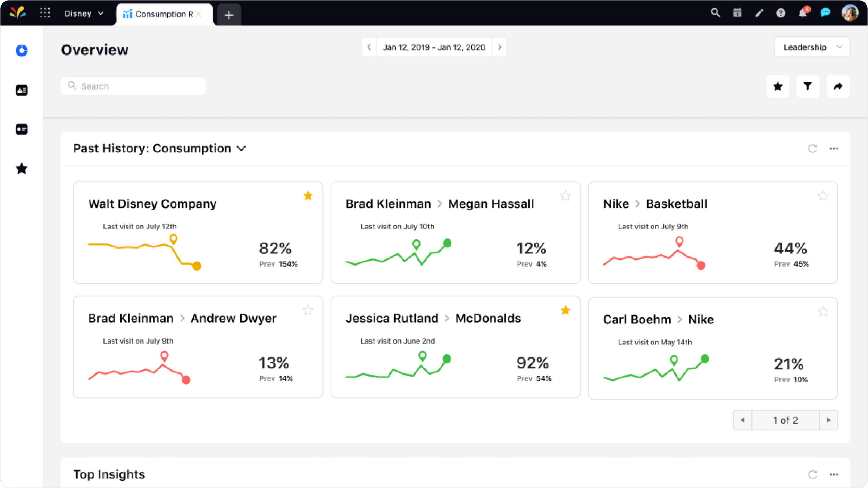This screenshot has height=488, width=868.
Task: Refresh the Top Insights panel
Action: [812, 474]
